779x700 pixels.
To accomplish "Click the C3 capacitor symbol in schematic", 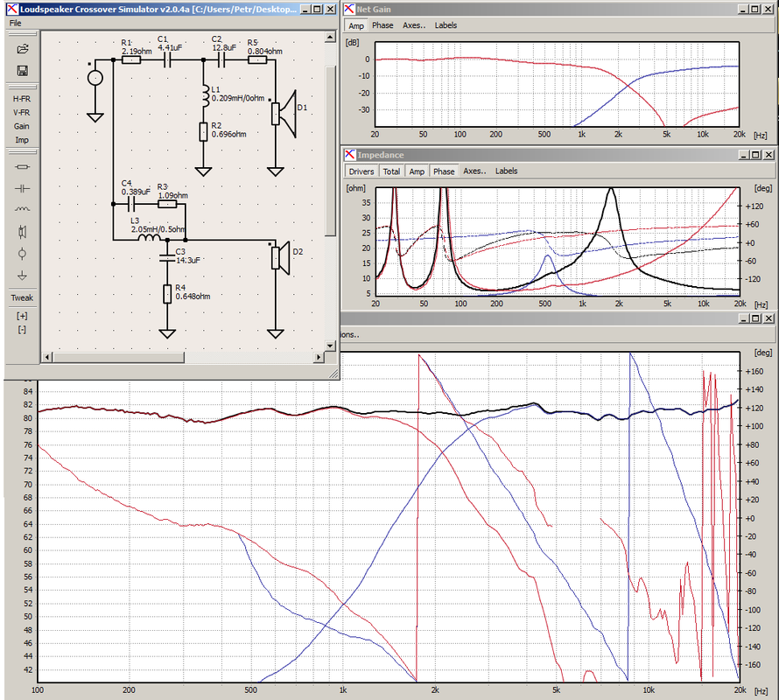I will (167, 258).
